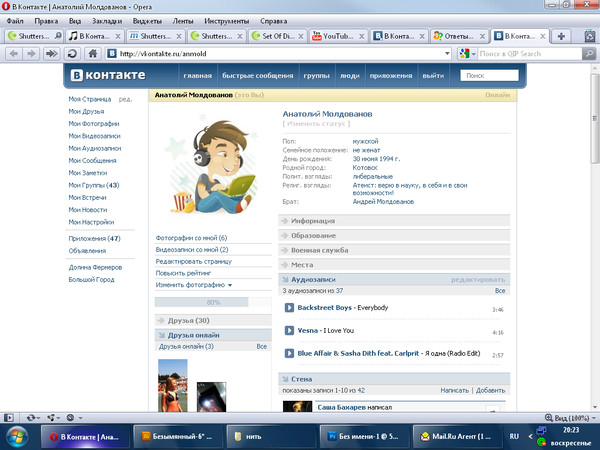Expand the Военная служба section
The height and width of the screenshot is (450, 600).
coord(394,250)
